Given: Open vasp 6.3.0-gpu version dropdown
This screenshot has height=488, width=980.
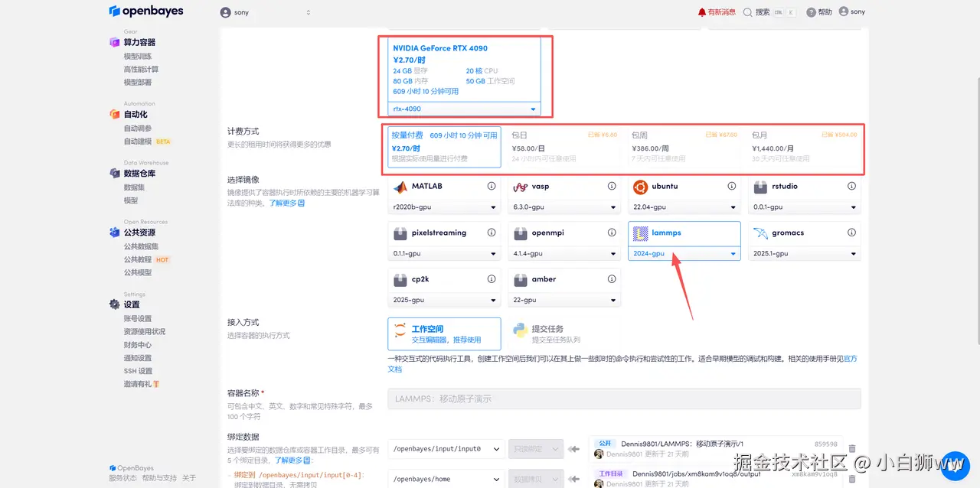Looking at the screenshot, I should (564, 207).
